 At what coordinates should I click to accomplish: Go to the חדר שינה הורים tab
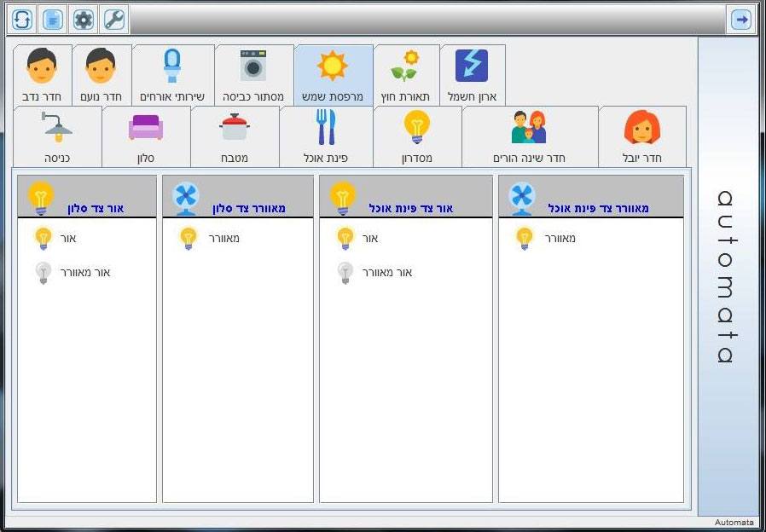click(x=529, y=136)
